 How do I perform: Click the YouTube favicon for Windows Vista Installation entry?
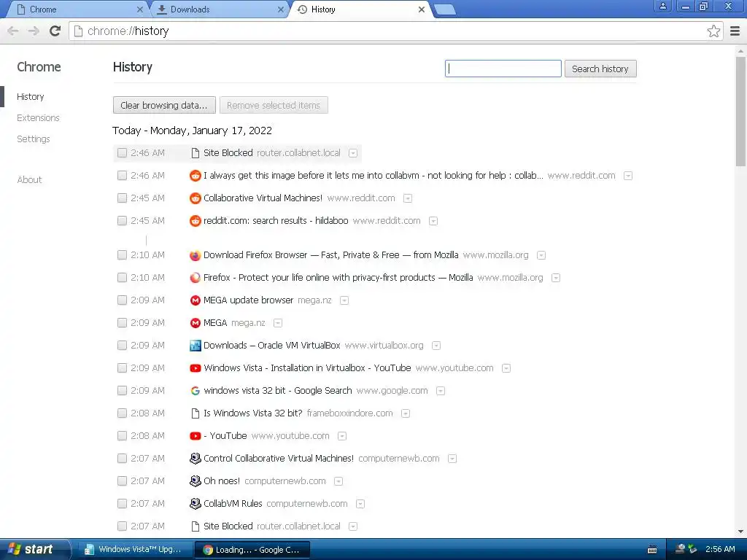tap(196, 368)
